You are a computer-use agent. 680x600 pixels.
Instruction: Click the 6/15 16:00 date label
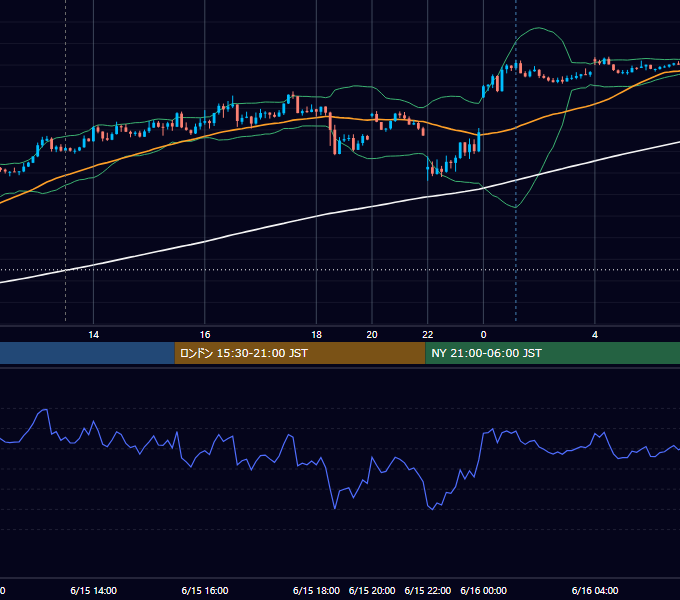tap(205, 590)
